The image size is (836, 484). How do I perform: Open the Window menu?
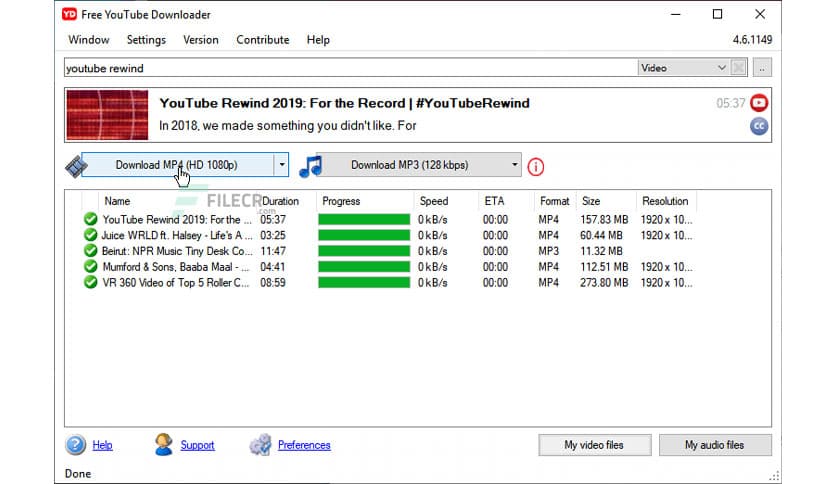tap(89, 40)
